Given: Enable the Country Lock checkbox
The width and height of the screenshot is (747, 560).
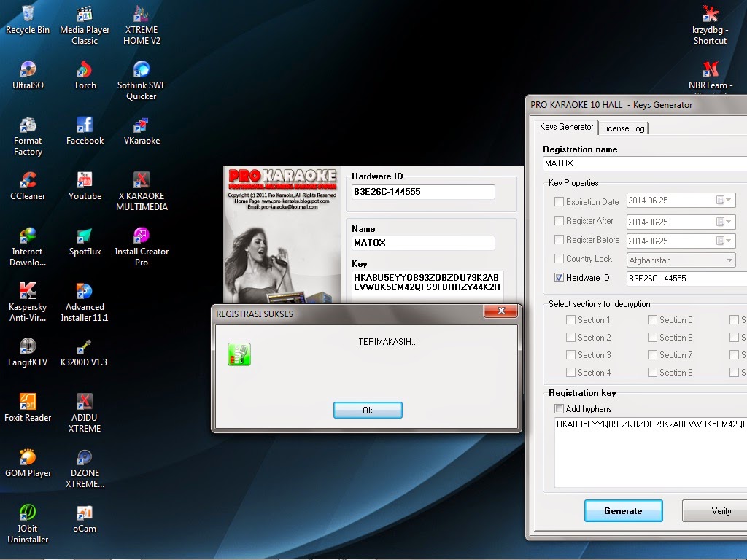Looking at the screenshot, I should 559,259.
